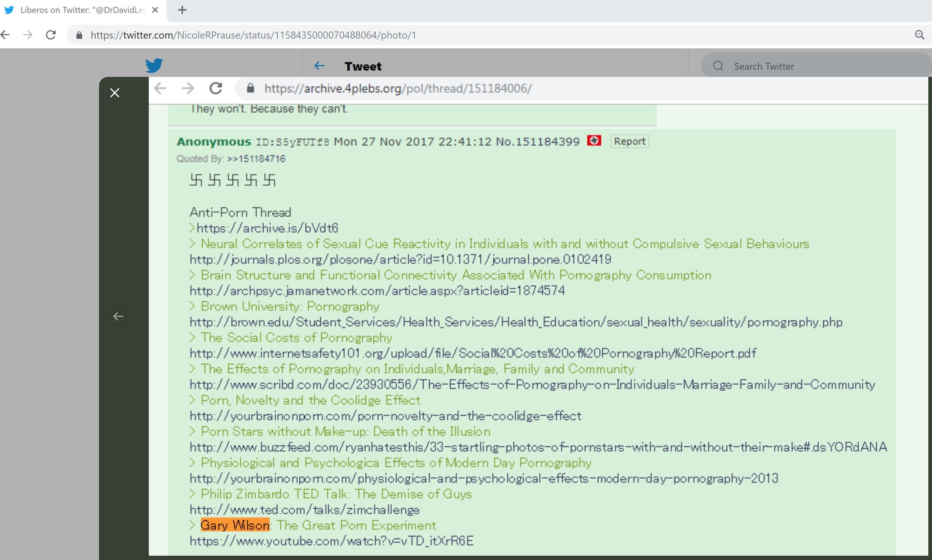The width and height of the screenshot is (932, 560).
Task: Click the browser forward arrow
Action: [x=27, y=35]
